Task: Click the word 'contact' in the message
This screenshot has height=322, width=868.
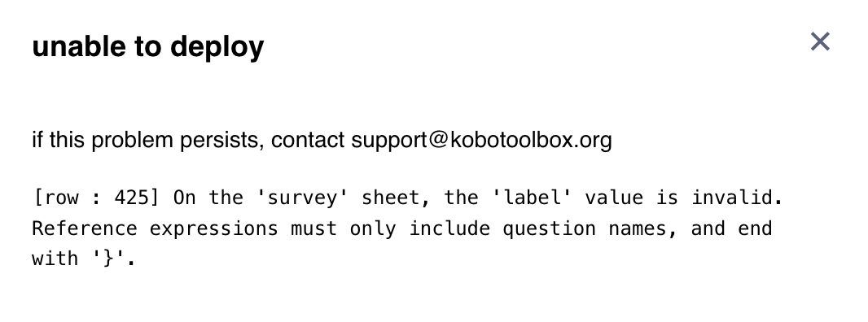Action: click(308, 140)
